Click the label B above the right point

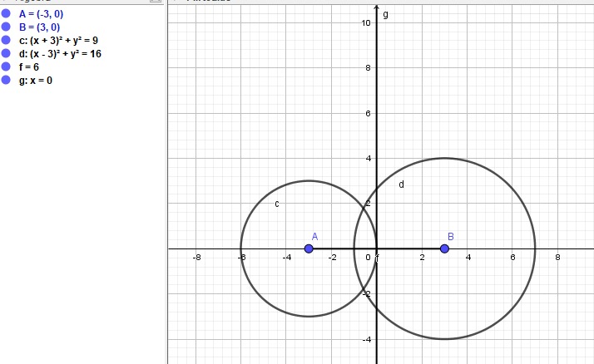pos(450,236)
